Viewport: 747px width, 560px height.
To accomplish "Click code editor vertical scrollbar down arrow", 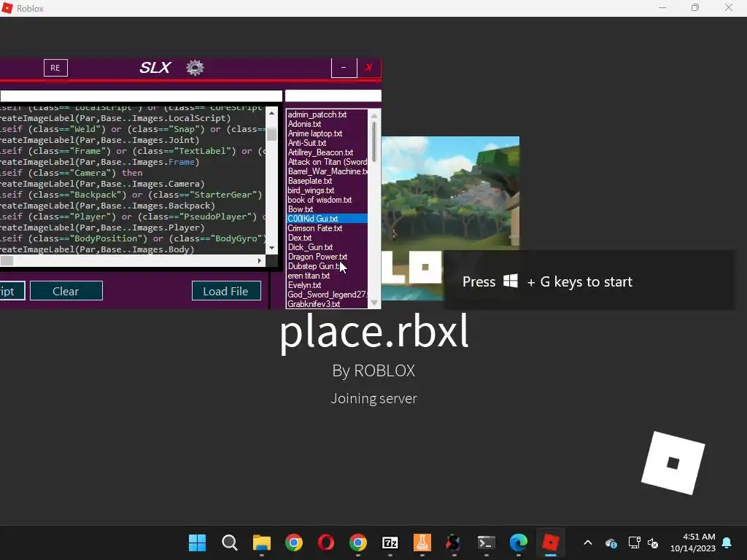I will 271,248.
